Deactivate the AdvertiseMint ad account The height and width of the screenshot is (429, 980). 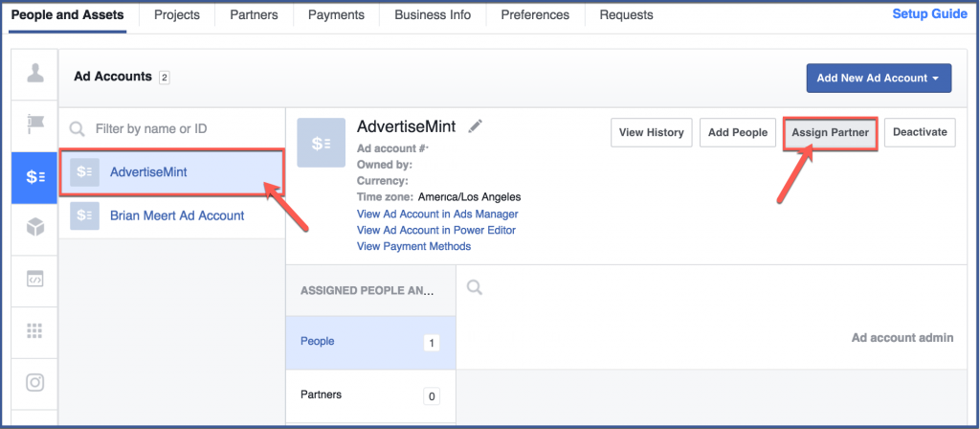pos(920,133)
